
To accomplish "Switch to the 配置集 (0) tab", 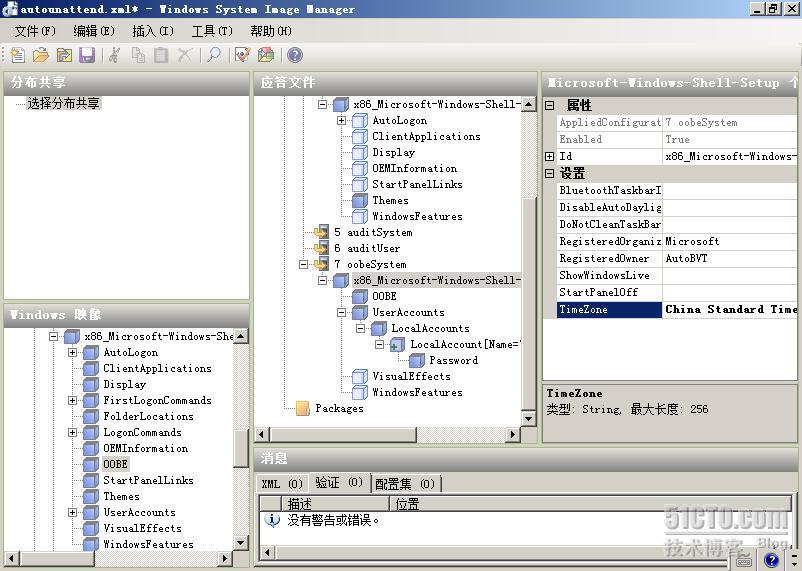I will [405, 484].
